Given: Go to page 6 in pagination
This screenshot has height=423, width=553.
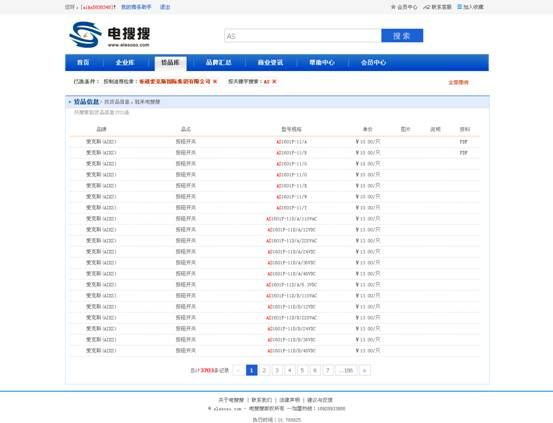Looking at the screenshot, I should tap(315, 370).
